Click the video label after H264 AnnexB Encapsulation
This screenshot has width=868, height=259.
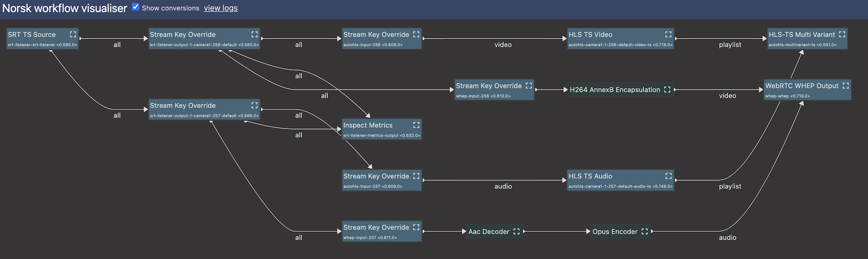click(727, 95)
